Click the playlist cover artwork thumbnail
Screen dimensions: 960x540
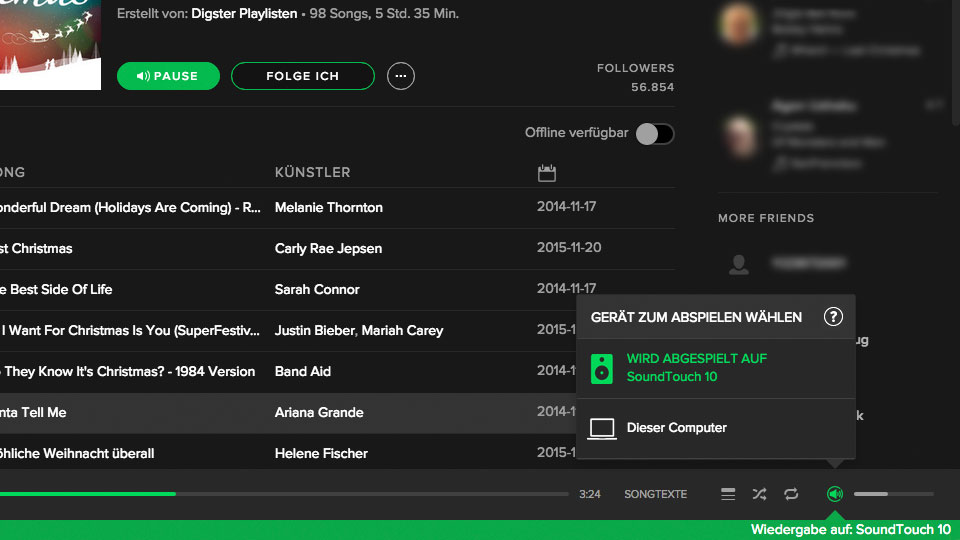(50, 45)
